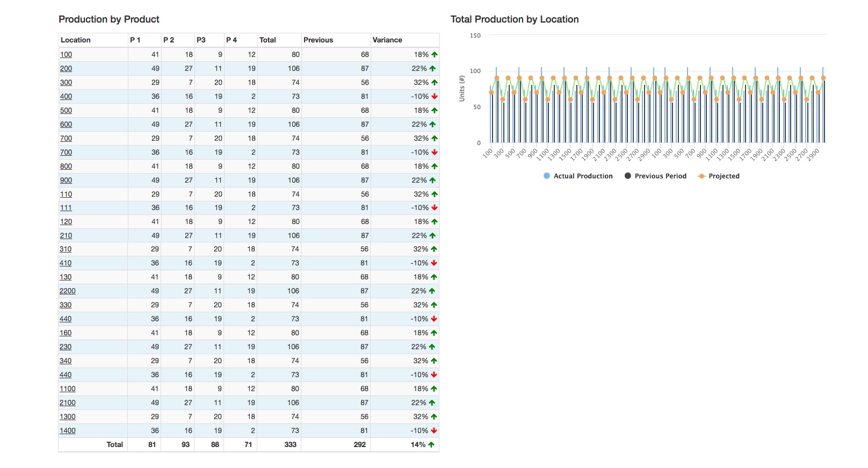The image size is (868, 468).
Task: Click the green up arrow in row 160
Action: pos(434,333)
